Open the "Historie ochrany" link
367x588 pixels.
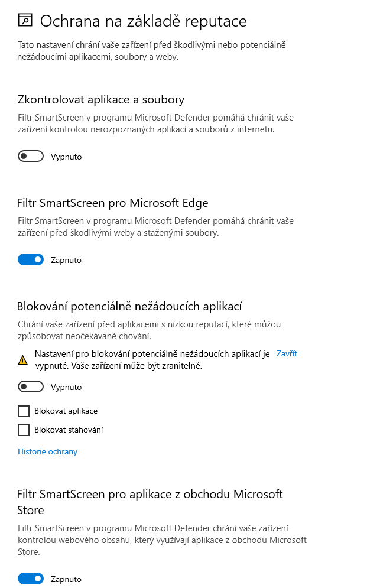(47, 452)
